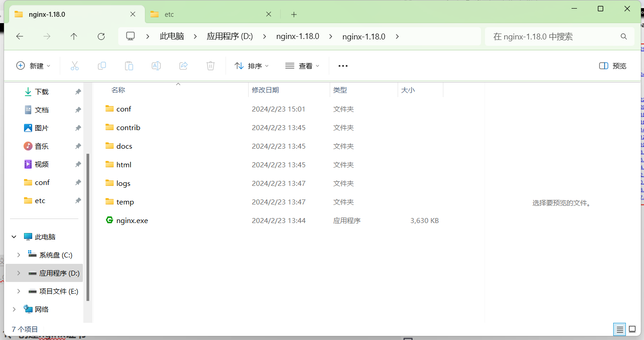This screenshot has height=340, width=644.
Task: Open 图片 in quick access
Action: (x=42, y=128)
